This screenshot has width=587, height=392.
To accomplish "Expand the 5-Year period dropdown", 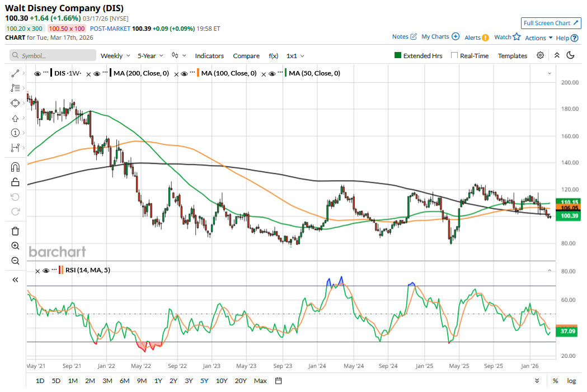I will tap(150, 56).
